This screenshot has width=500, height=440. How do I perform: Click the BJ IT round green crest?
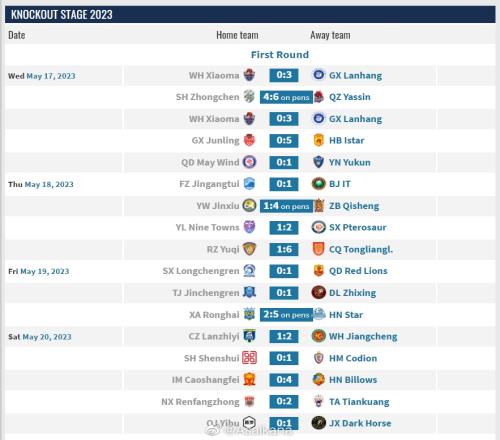(319, 184)
